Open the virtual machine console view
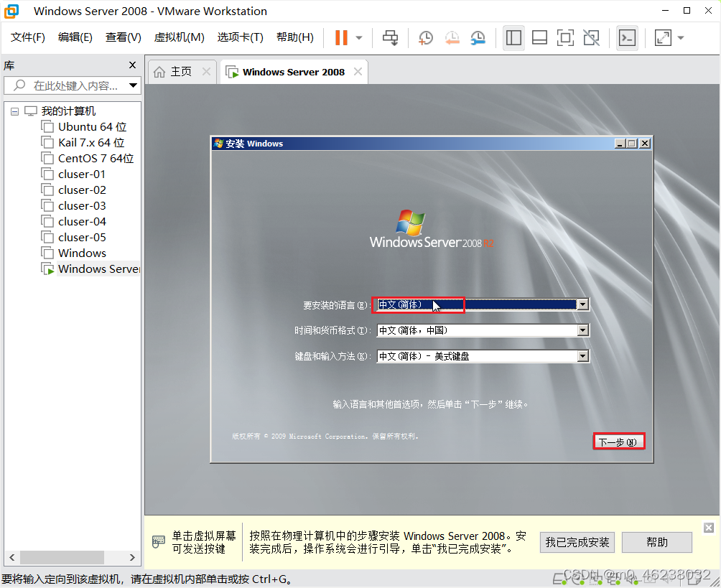 626,37
